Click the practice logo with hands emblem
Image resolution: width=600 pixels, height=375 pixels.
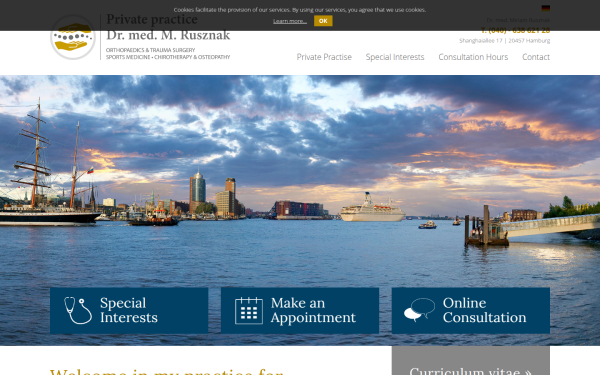tap(73, 37)
